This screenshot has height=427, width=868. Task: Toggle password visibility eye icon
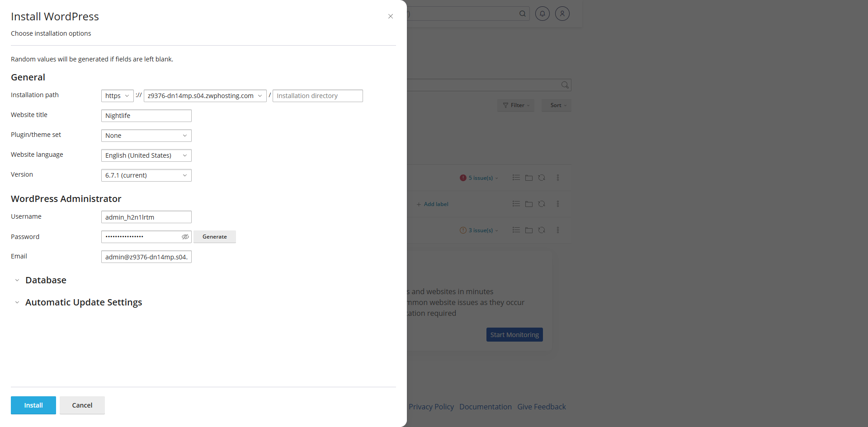coord(185,237)
